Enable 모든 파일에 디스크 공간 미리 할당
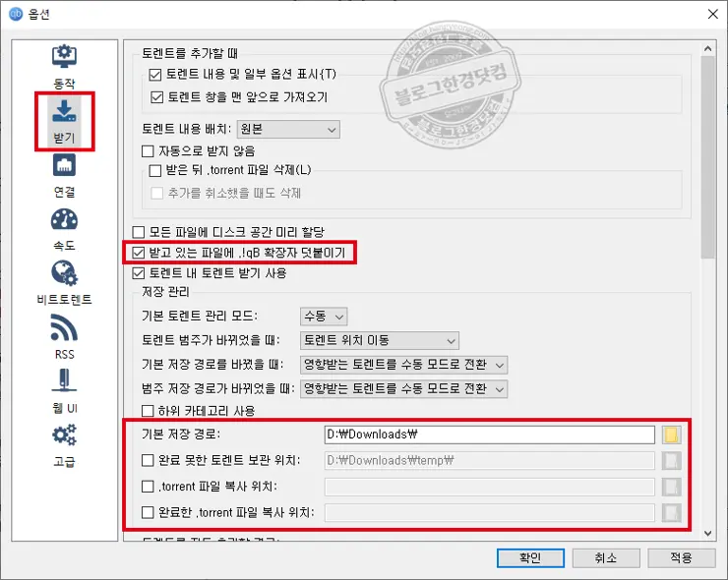728x580 pixels. click(x=139, y=232)
